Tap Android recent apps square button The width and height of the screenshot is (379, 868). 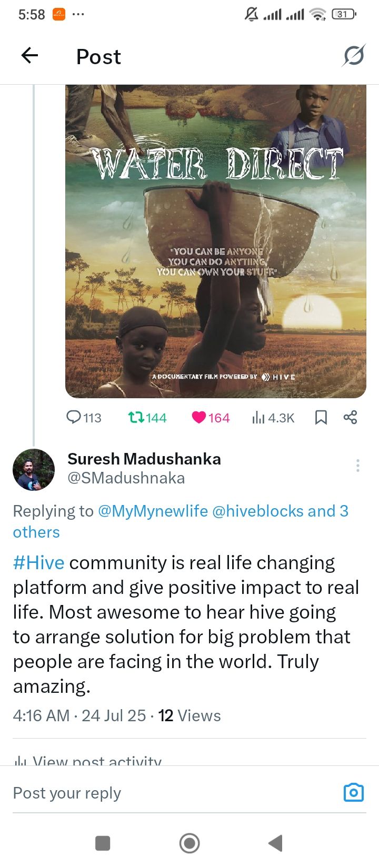103,843
